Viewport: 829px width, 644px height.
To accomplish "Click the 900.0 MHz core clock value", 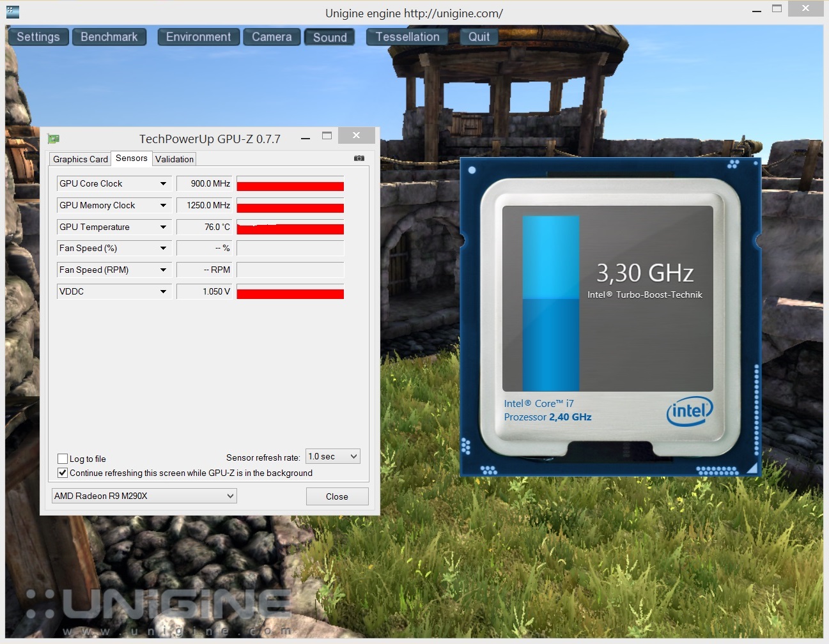I will tap(204, 184).
